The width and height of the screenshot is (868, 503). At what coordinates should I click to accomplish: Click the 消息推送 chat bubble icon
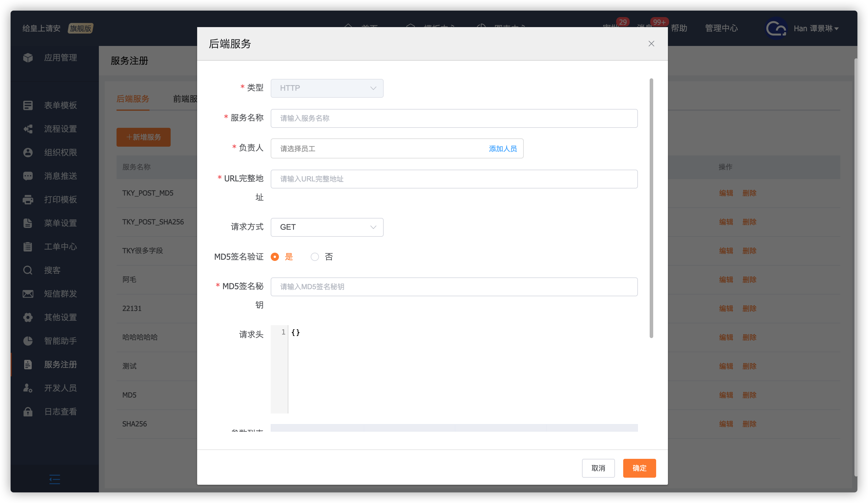click(x=28, y=176)
